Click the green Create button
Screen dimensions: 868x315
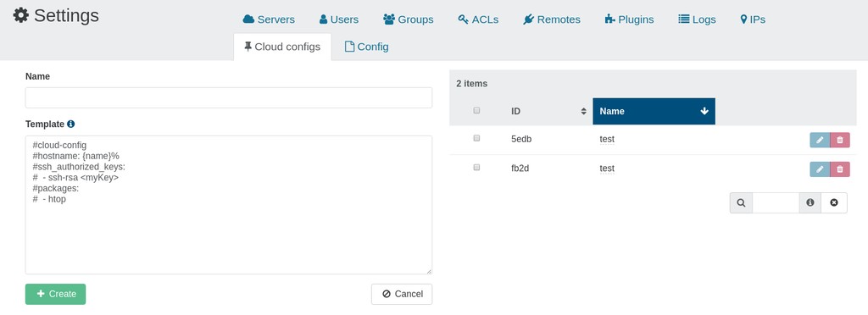55,294
